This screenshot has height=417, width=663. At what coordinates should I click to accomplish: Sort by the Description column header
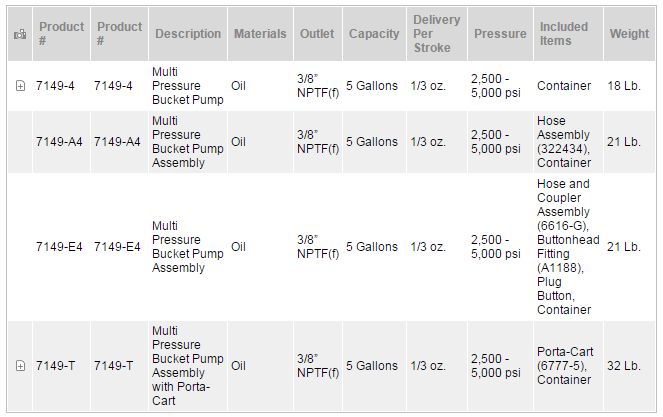[187, 34]
